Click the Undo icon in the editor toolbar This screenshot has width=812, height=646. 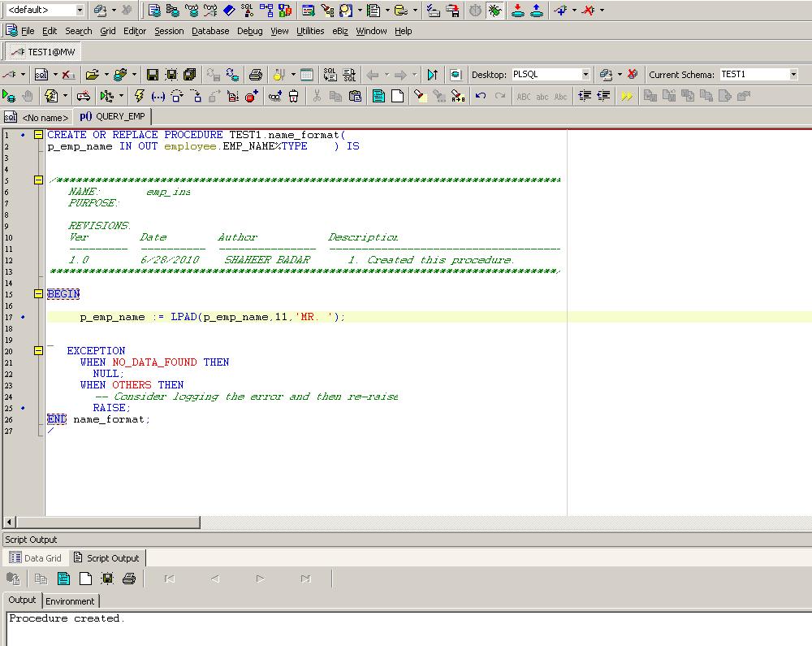coord(481,95)
